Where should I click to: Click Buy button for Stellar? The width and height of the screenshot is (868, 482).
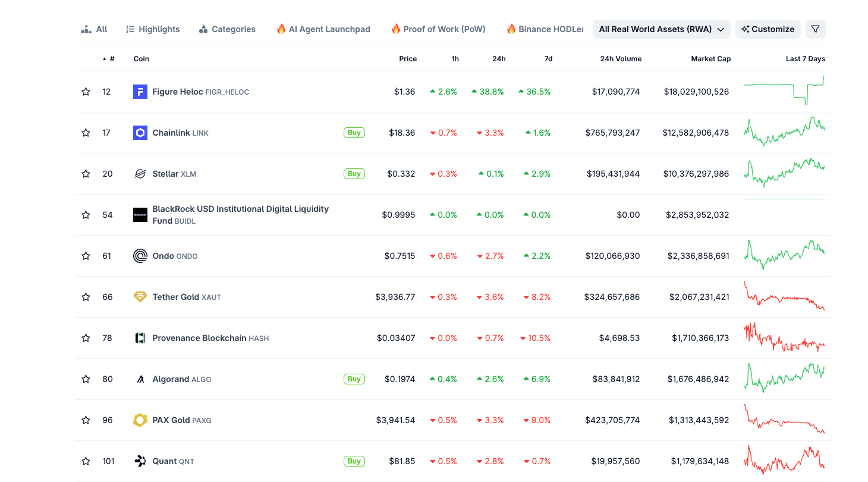click(x=354, y=174)
